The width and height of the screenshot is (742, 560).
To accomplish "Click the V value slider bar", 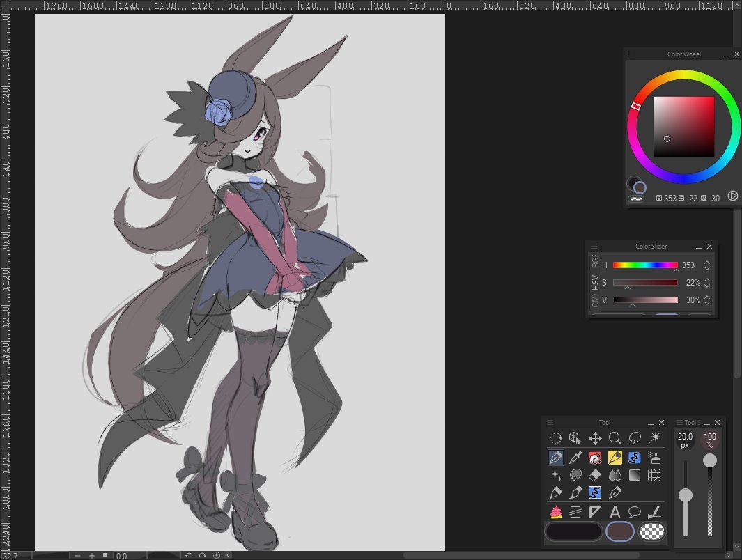I will (645, 300).
